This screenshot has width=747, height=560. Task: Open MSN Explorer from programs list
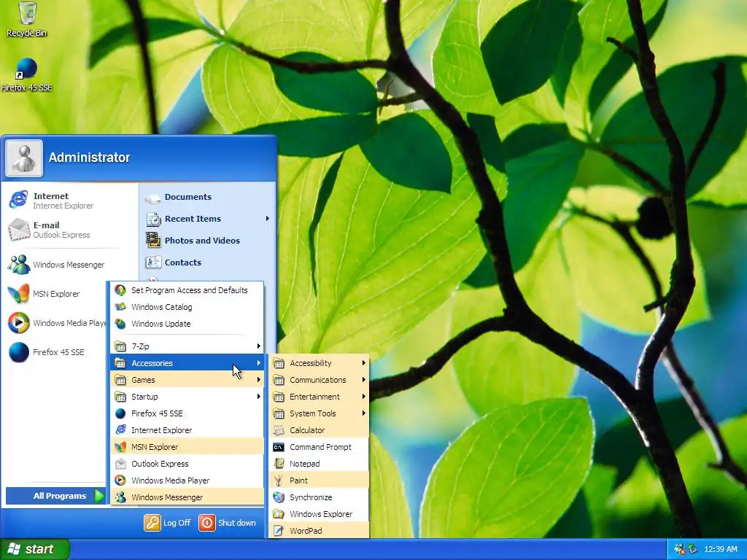(187, 447)
